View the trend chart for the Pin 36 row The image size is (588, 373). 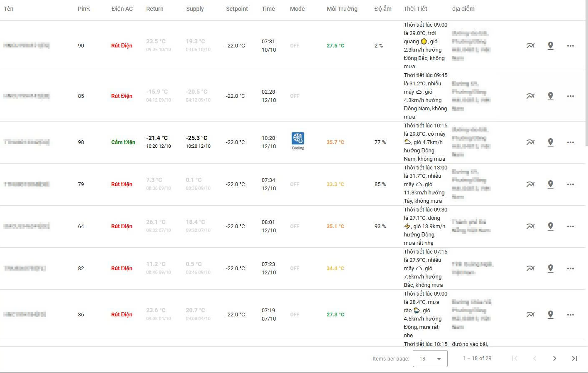[530, 315]
